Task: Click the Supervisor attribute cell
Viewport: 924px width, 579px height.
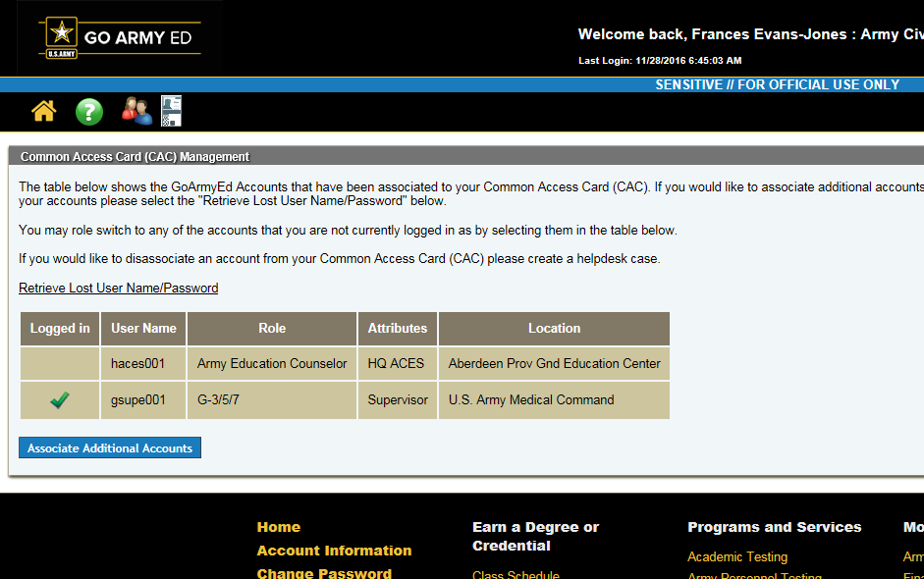Action: (x=397, y=400)
